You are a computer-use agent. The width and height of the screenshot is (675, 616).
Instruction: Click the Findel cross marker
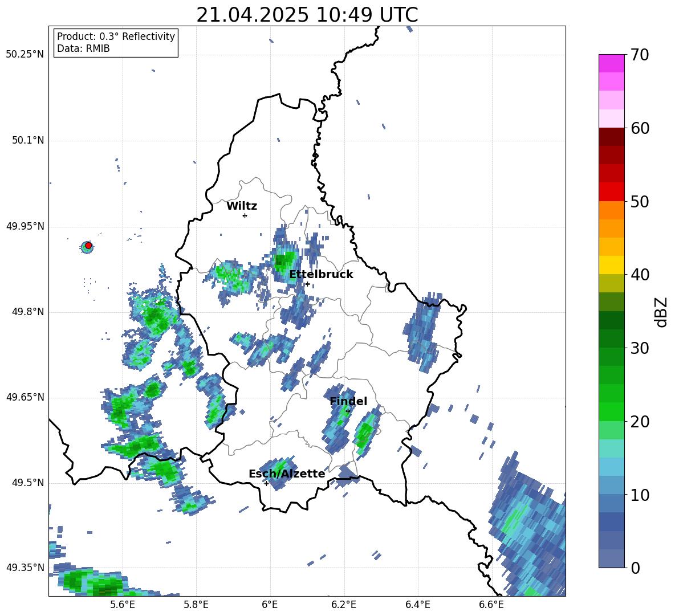[348, 411]
